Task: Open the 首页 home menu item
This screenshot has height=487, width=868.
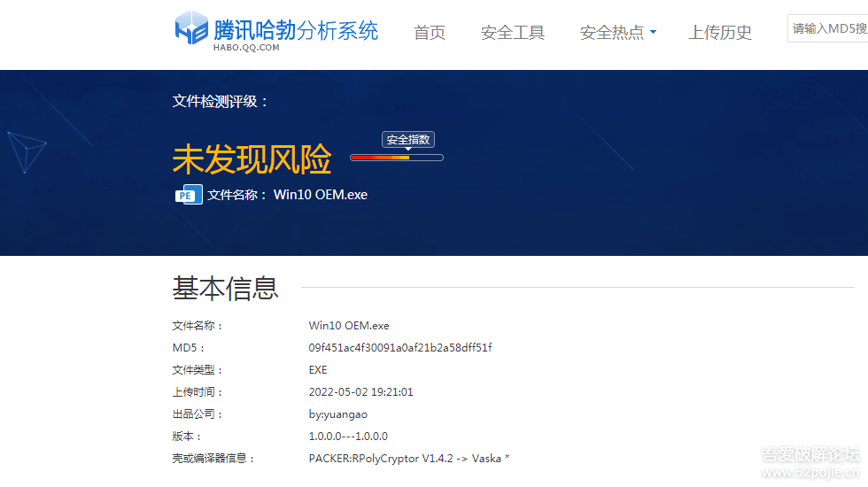Action: point(430,33)
